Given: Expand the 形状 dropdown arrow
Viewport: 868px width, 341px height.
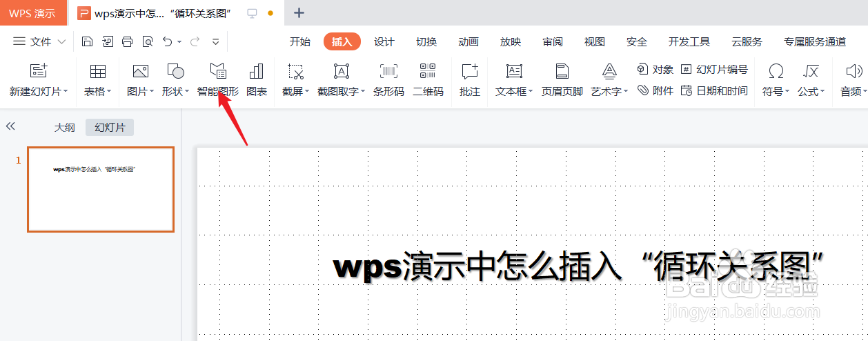Looking at the screenshot, I should click(187, 92).
